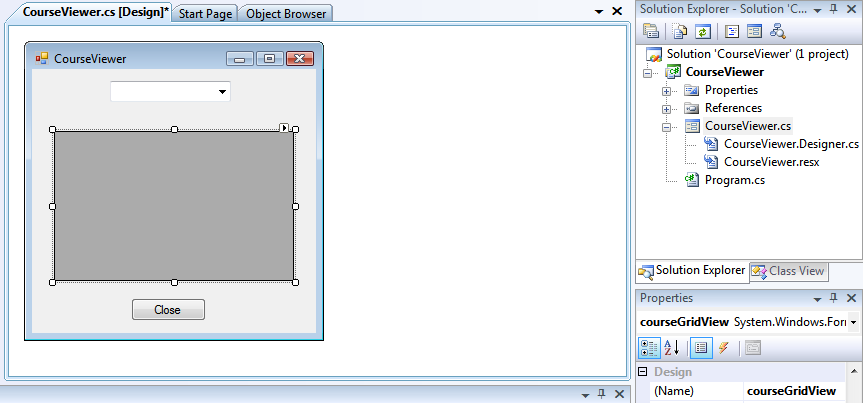Click the View Designer toolbar icon
The height and width of the screenshot is (403, 863).
[x=753, y=30]
